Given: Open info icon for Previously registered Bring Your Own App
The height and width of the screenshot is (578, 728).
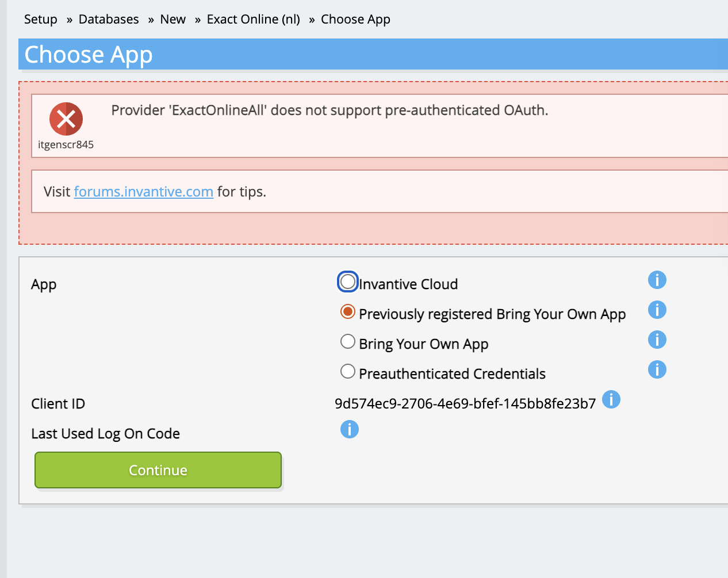Looking at the screenshot, I should pyautogui.click(x=657, y=310).
